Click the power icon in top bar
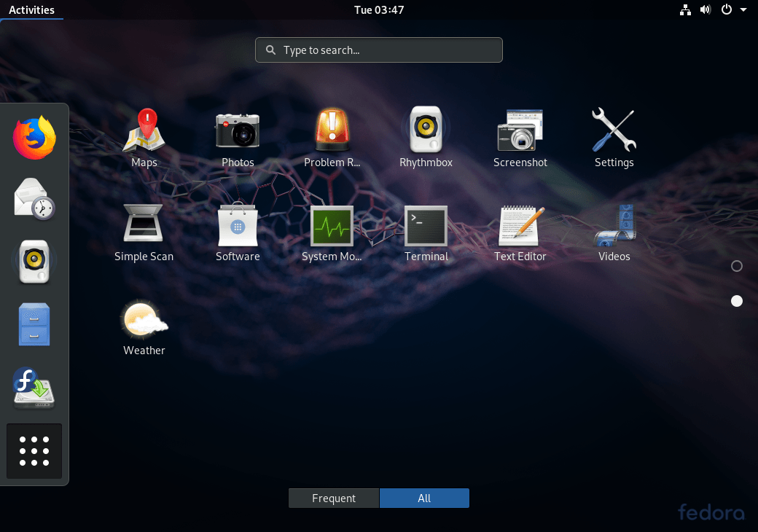This screenshot has width=758, height=532. point(726,9)
